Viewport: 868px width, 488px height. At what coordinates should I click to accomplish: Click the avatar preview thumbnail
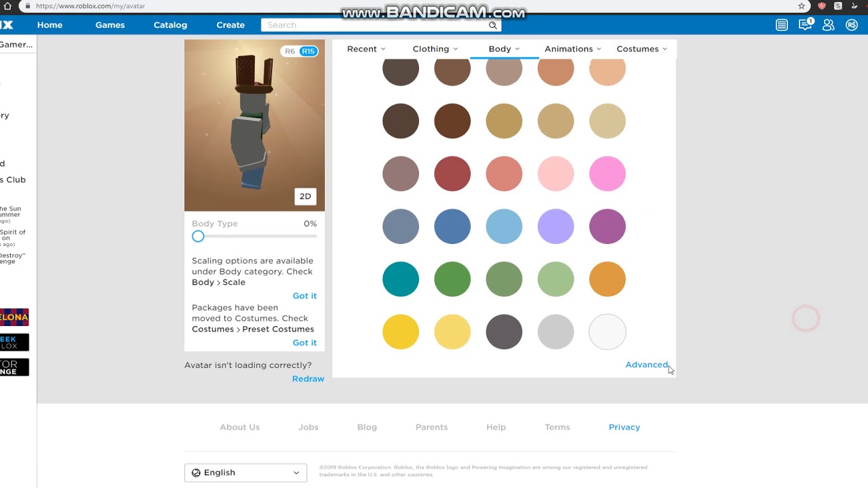[x=254, y=125]
